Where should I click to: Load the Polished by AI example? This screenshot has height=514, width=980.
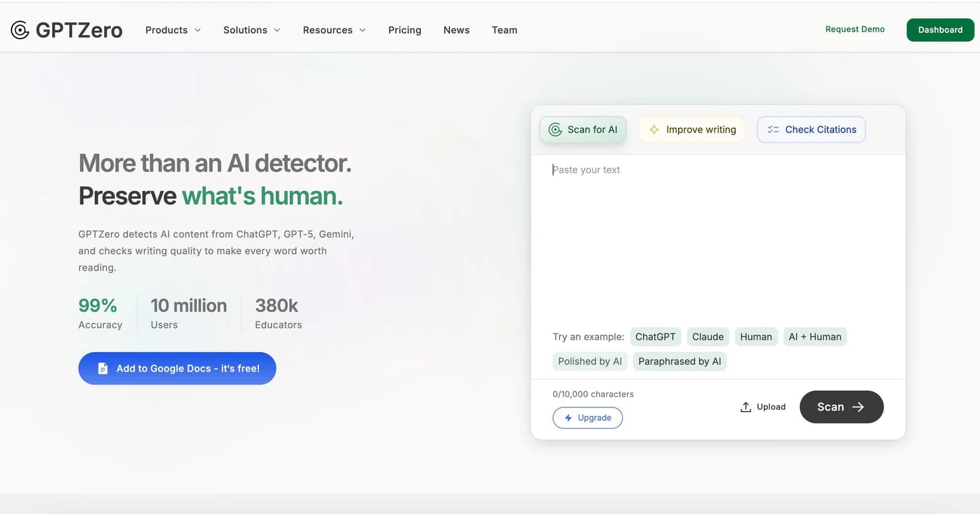pos(590,361)
